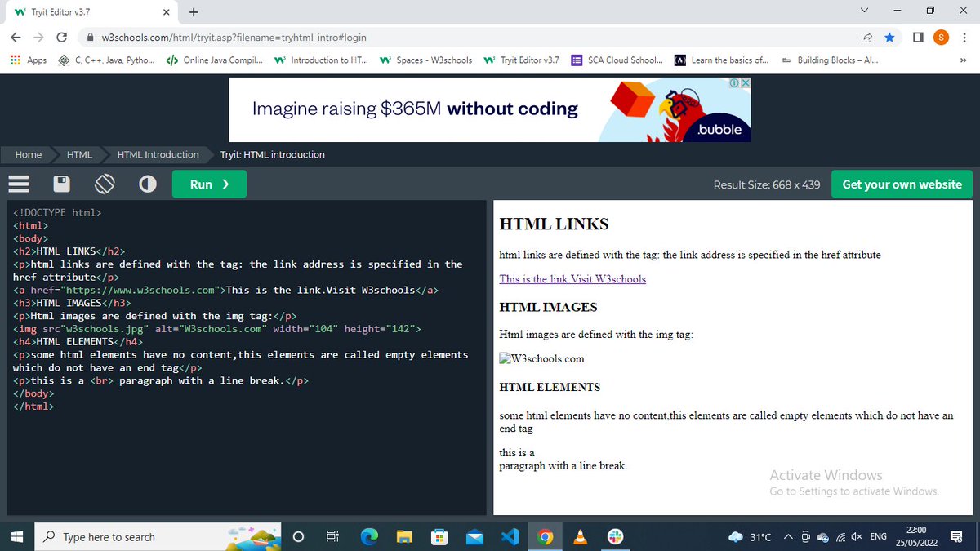The width and height of the screenshot is (980, 551).
Task: Bookmark this page with the star icon
Action: (889, 38)
